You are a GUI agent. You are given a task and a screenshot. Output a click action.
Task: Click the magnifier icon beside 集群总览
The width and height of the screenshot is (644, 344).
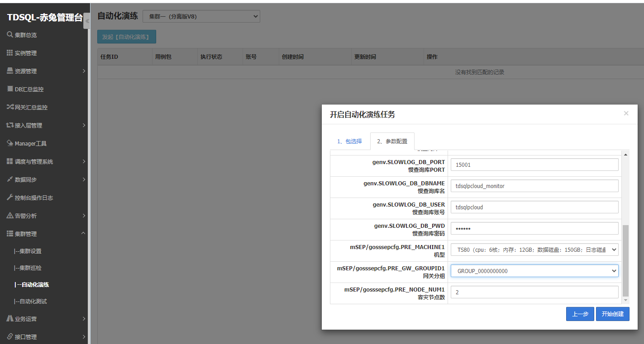coord(10,35)
